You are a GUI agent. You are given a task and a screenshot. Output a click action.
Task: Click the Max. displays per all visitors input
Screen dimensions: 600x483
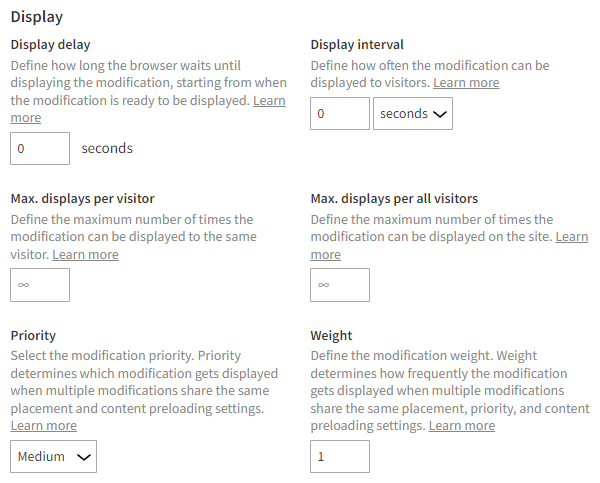click(340, 285)
